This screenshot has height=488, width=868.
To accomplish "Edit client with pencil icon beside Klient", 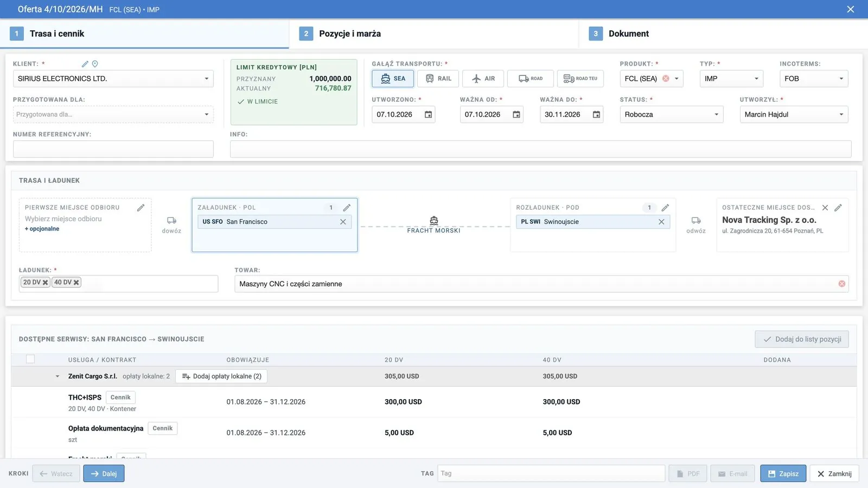I will 85,64.
